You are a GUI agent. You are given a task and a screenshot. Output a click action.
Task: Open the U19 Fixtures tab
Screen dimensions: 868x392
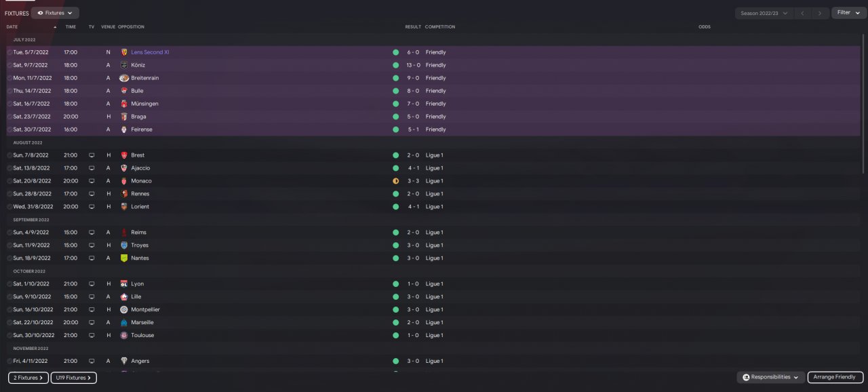(73, 378)
